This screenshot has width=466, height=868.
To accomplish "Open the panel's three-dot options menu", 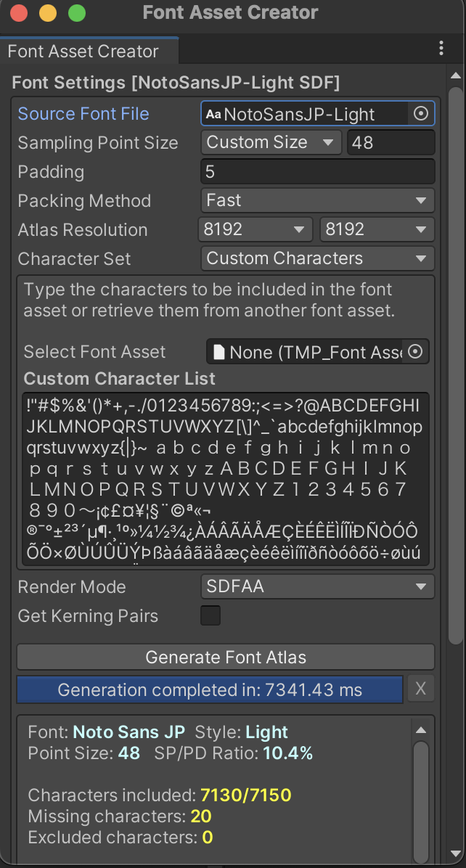I will (x=441, y=48).
